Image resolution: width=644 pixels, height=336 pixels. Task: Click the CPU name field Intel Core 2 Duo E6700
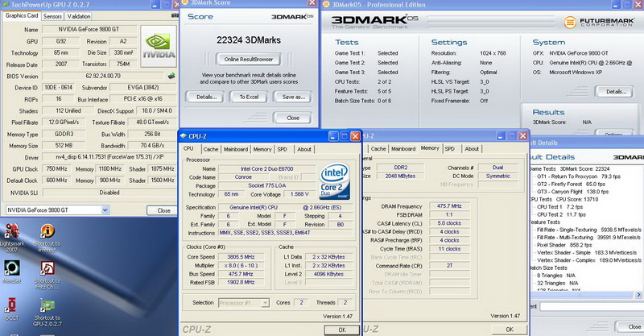coord(267,168)
